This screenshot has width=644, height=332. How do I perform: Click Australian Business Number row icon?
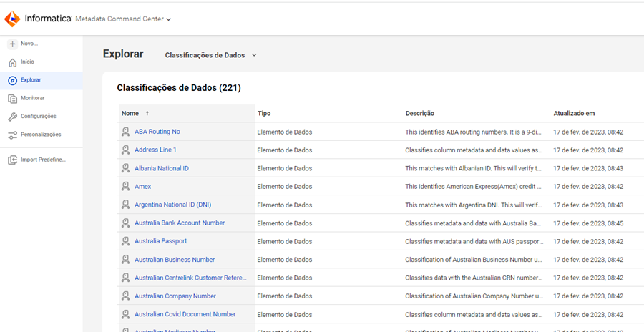[125, 260]
